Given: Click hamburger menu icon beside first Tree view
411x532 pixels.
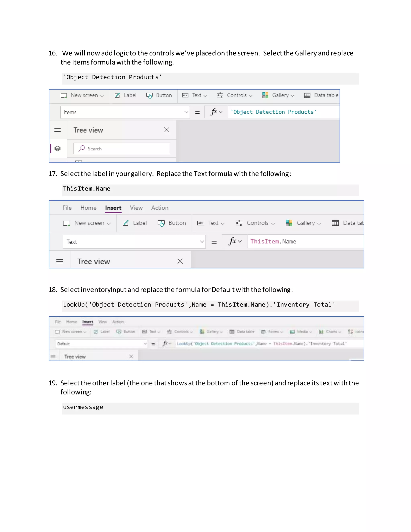Looking at the screenshot, I should point(57,130).
